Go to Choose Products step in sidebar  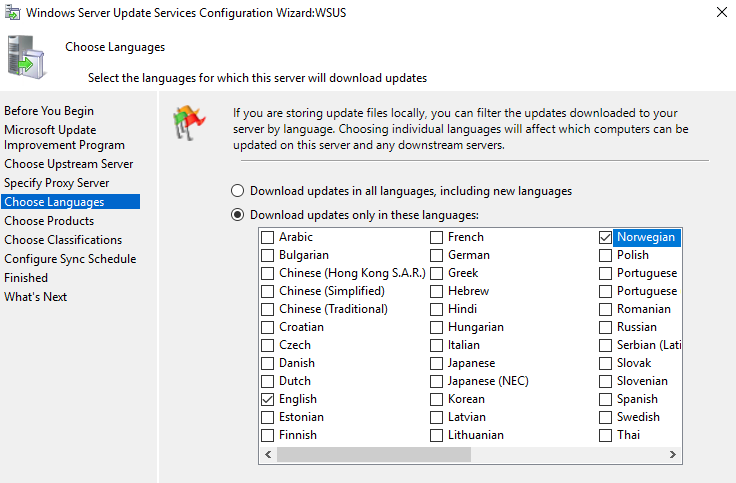point(49,221)
